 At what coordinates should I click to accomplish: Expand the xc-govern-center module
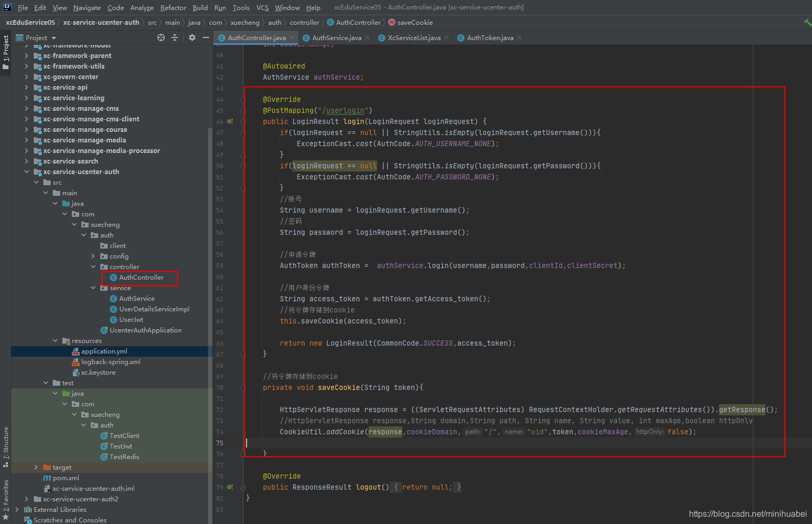[x=26, y=77]
